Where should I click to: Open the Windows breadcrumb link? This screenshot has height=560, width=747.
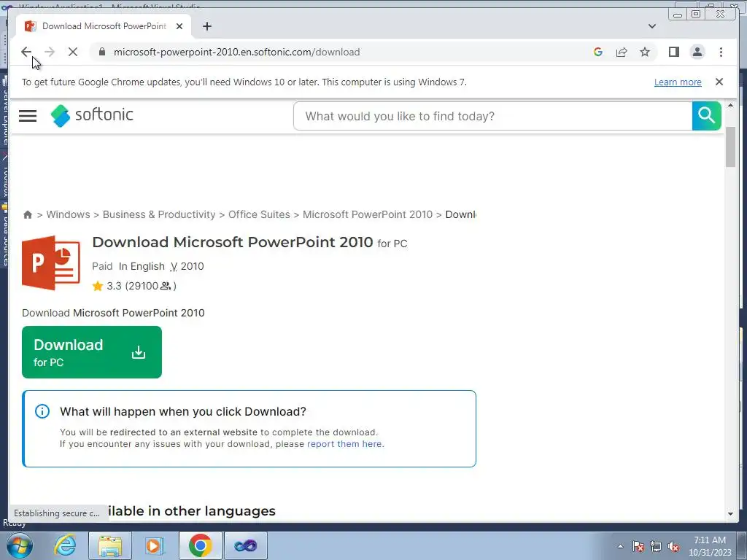68,214
